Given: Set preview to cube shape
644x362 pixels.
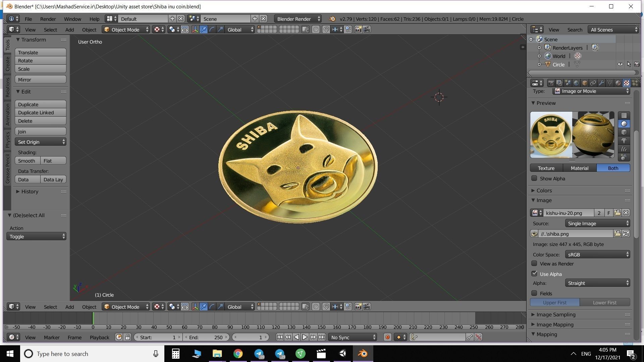Looking at the screenshot, I should click(624, 132).
